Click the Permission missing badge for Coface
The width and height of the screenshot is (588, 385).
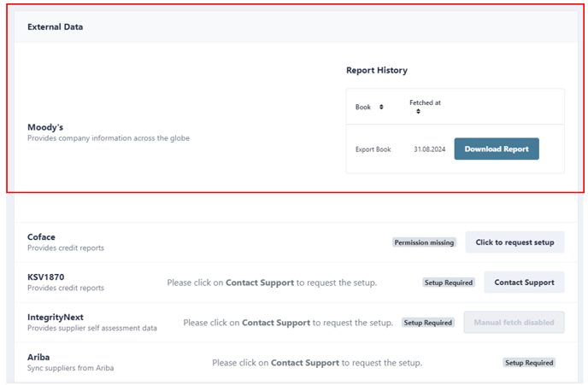424,242
